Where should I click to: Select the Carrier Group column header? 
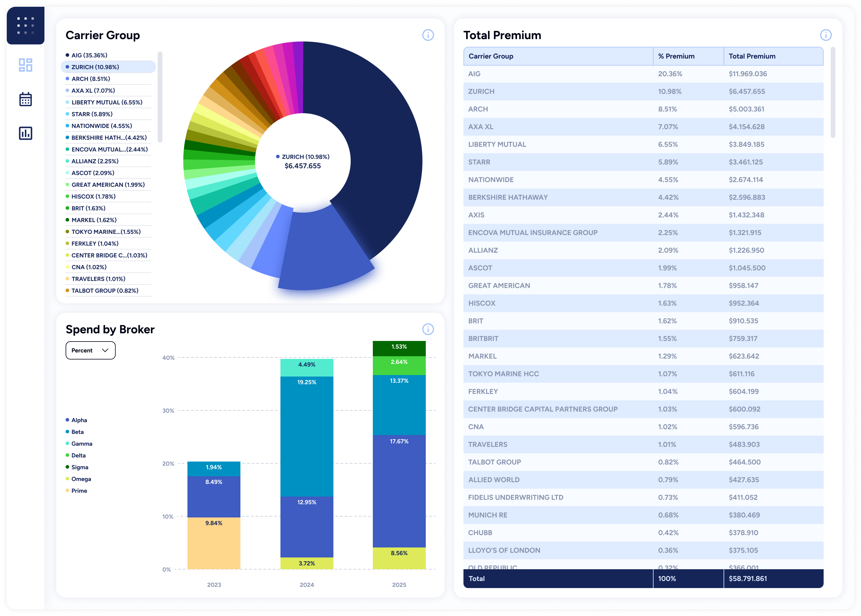[x=491, y=56]
